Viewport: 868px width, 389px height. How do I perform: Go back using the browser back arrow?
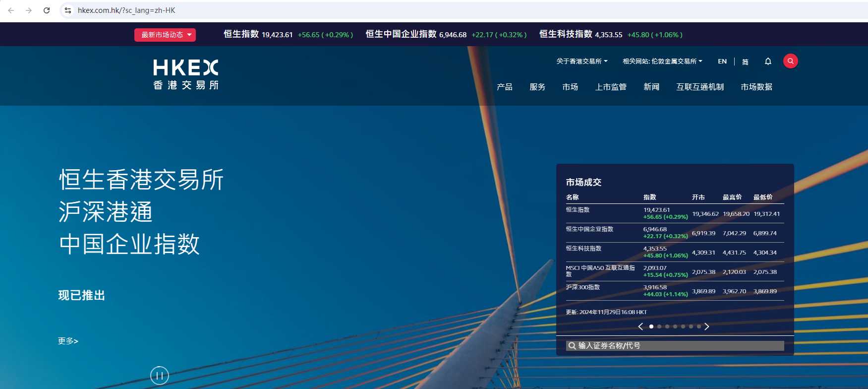(11, 10)
